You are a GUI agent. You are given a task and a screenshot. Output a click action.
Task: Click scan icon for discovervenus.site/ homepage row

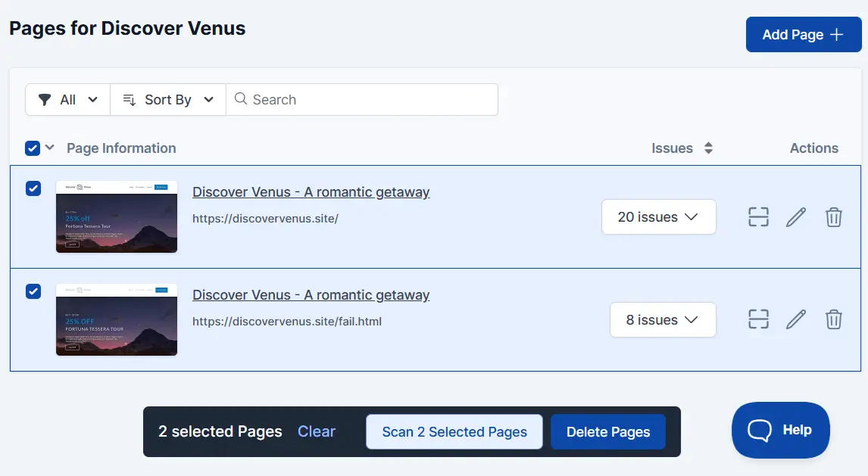pos(758,217)
